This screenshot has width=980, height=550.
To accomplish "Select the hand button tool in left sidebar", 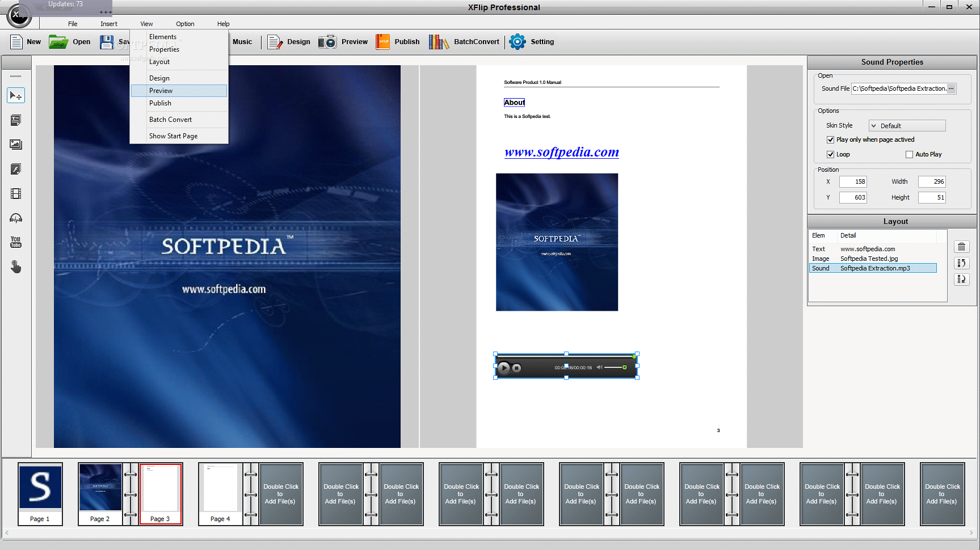I will [x=16, y=266].
